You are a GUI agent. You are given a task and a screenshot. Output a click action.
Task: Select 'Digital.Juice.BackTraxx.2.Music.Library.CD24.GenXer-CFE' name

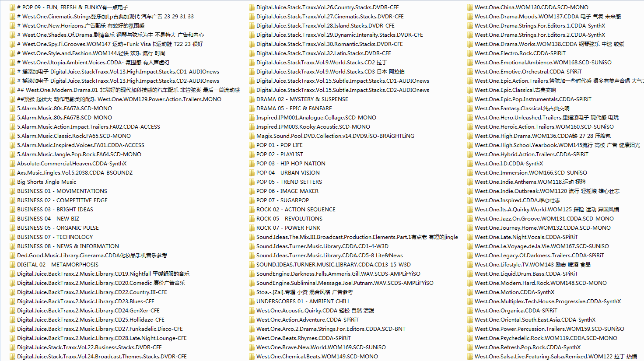pyautogui.click(x=88, y=311)
